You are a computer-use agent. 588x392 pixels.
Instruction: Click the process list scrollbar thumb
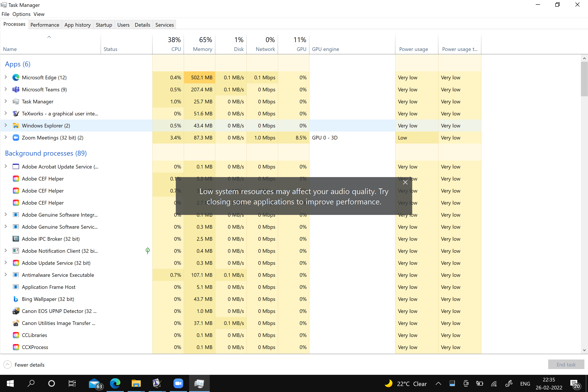click(584, 79)
